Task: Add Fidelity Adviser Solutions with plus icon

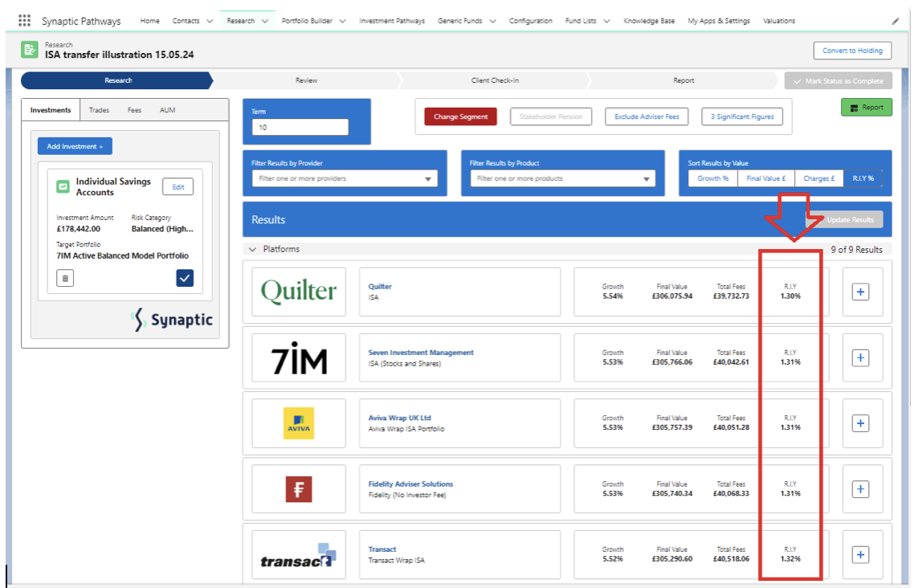Action: coord(860,489)
